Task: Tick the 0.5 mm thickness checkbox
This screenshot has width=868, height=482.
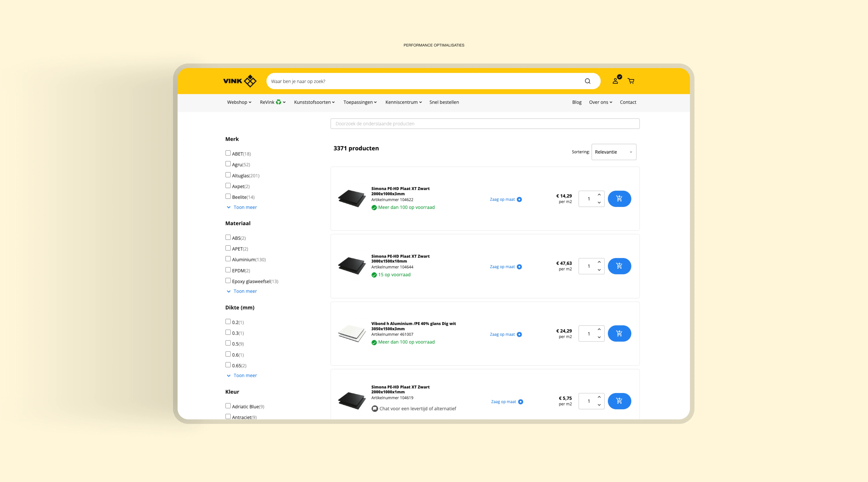Action: click(228, 343)
